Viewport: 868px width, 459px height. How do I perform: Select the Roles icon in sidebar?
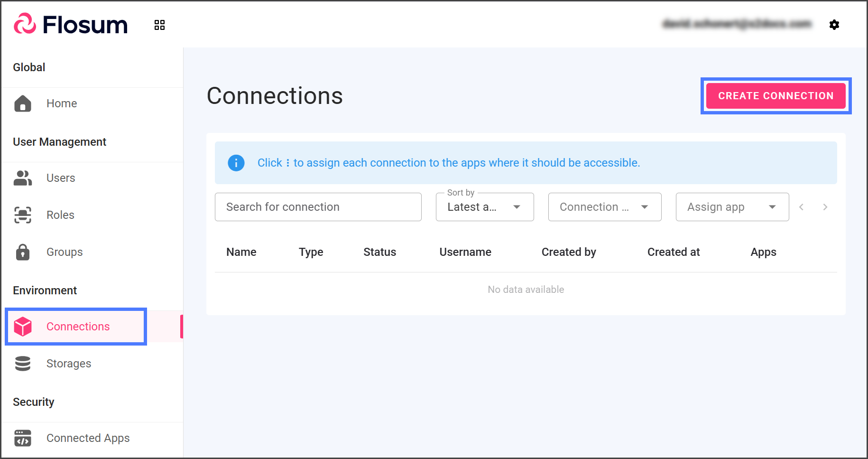click(x=23, y=215)
